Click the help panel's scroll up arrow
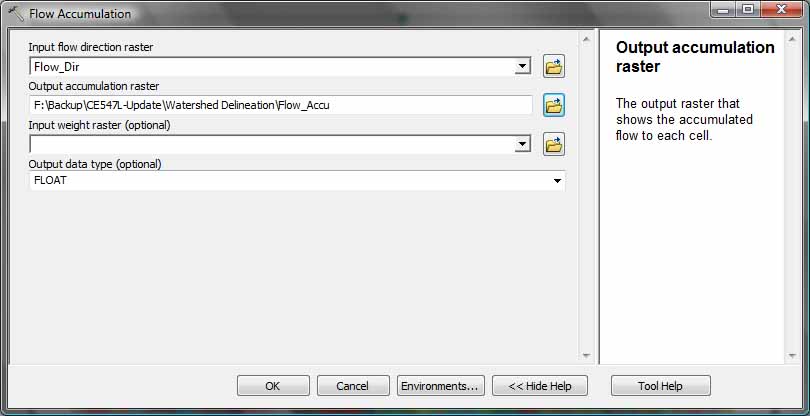The width and height of the screenshot is (810, 416). click(x=791, y=39)
